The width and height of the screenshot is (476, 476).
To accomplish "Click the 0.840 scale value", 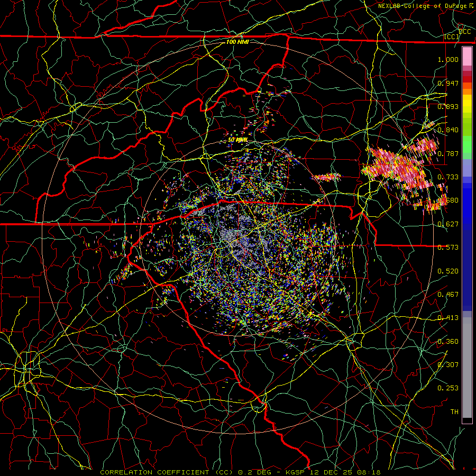I will pyautogui.click(x=448, y=130).
